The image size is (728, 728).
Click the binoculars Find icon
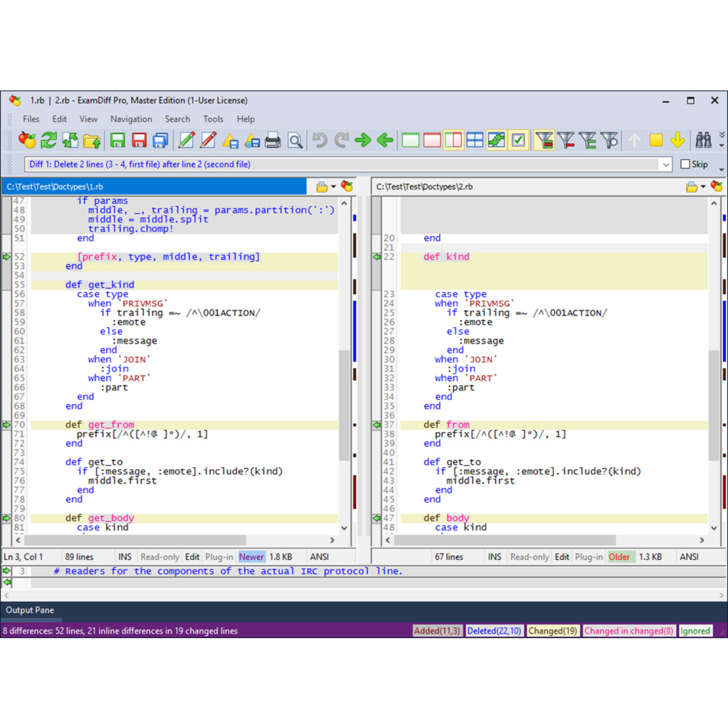point(704,140)
